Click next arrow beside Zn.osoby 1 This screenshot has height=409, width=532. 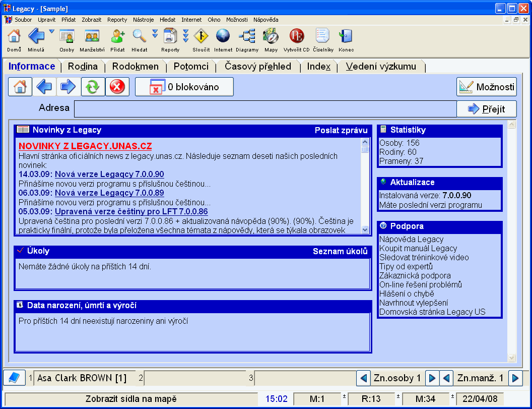click(432, 378)
